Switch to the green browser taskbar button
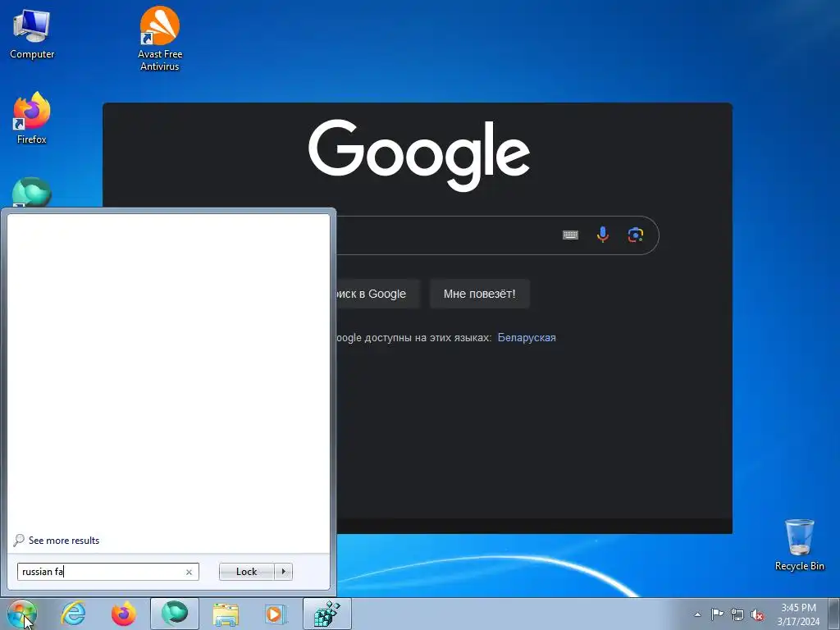Viewport: 840px width, 630px height. click(x=175, y=614)
